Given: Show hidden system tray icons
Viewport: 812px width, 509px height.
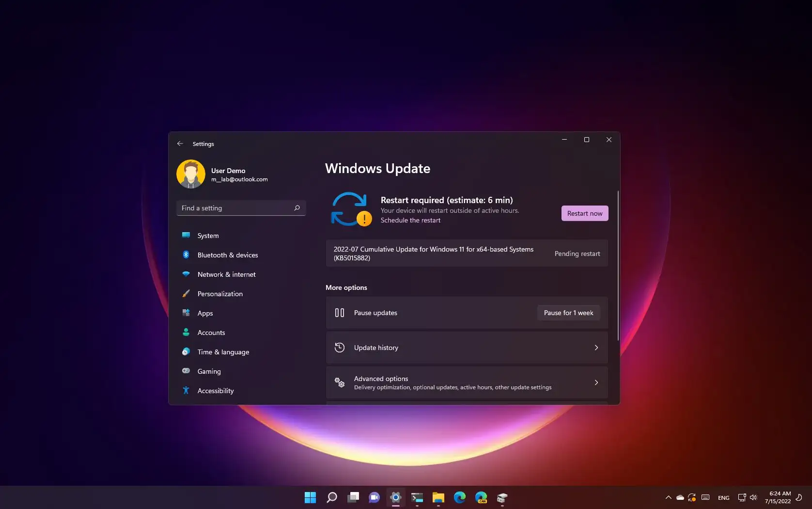Looking at the screenshot, I should point(668,497).
